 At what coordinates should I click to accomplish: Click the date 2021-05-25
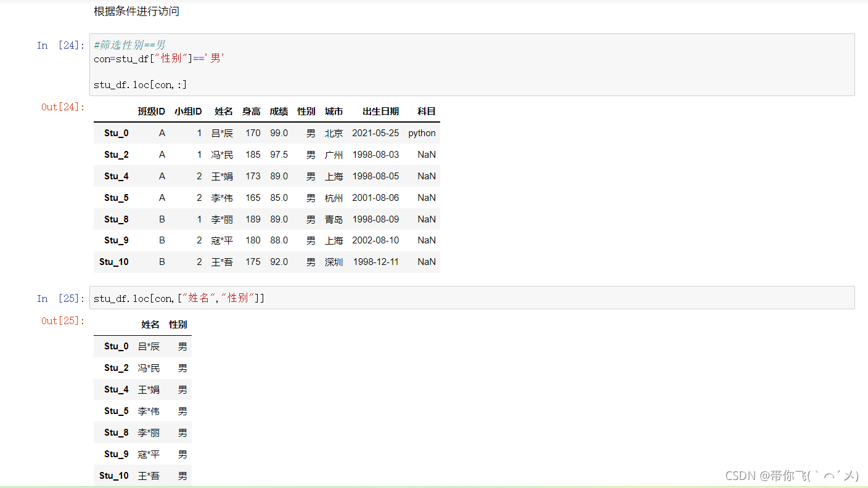click(x=375, y=133)
